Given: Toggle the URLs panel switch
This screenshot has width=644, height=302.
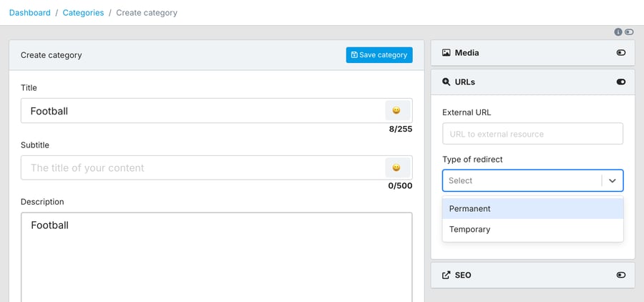Looking at the screenshot, I should point(621,82).
